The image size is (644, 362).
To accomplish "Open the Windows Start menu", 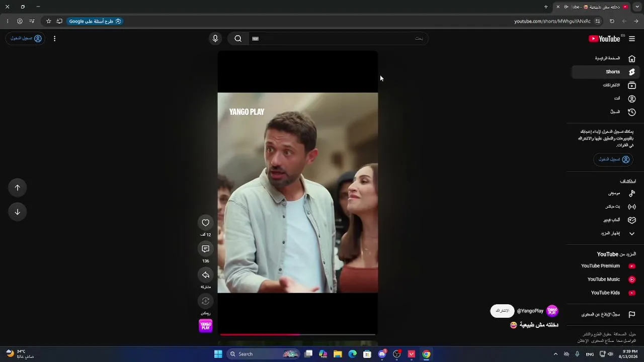I will pyautogui.click(x=218, y=354).
